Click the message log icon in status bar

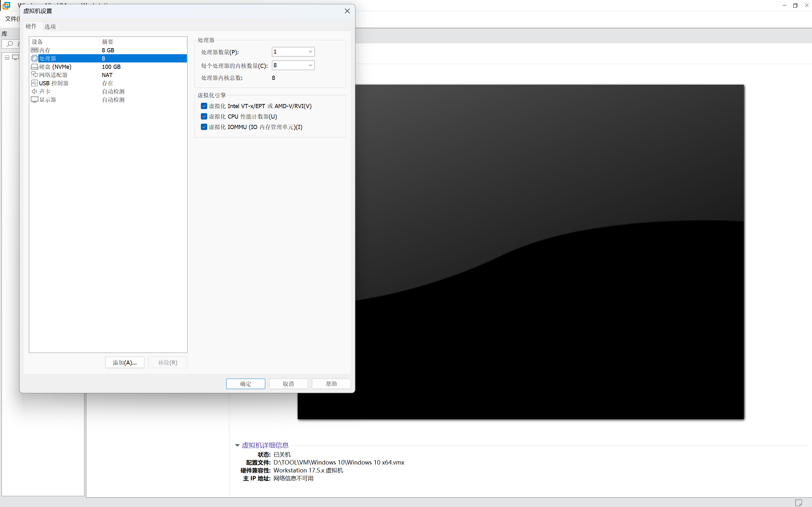(x=798, y=502)
